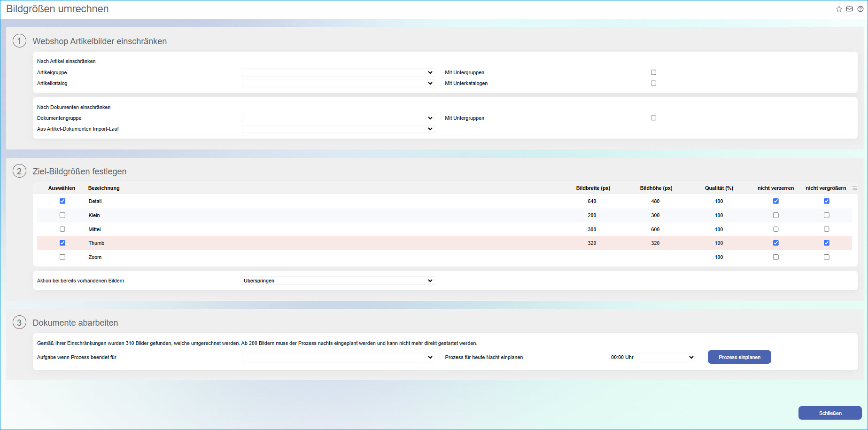Open Aus Artikel-Dokumenten Import-Lauf dropdown
This screenshot has width=868, height=430.
coord(338,129)
